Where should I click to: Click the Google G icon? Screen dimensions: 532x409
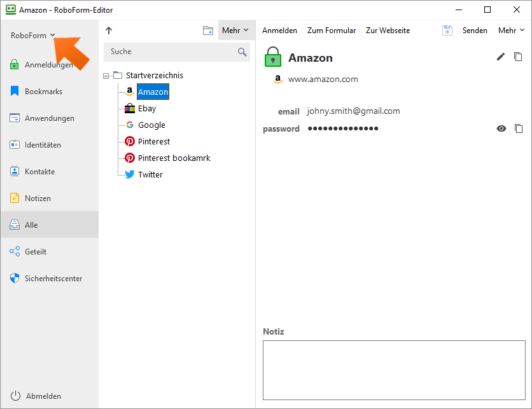click(130, 125)
